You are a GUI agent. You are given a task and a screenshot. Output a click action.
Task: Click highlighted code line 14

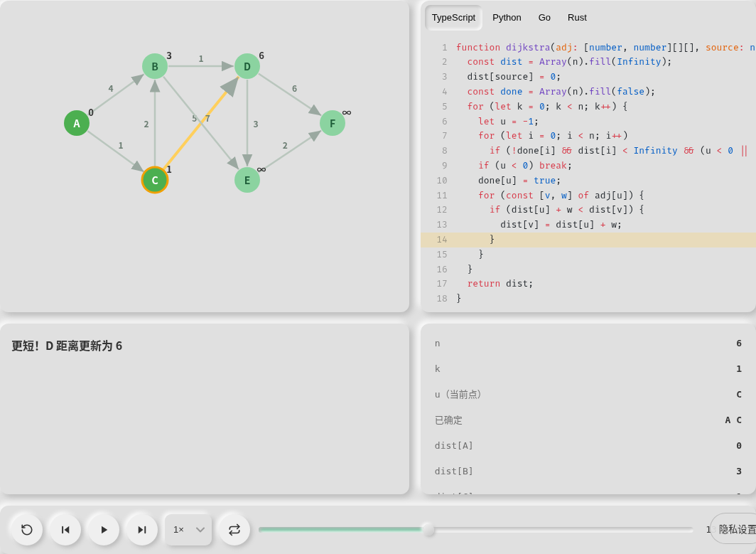click(x=588, y=240)
